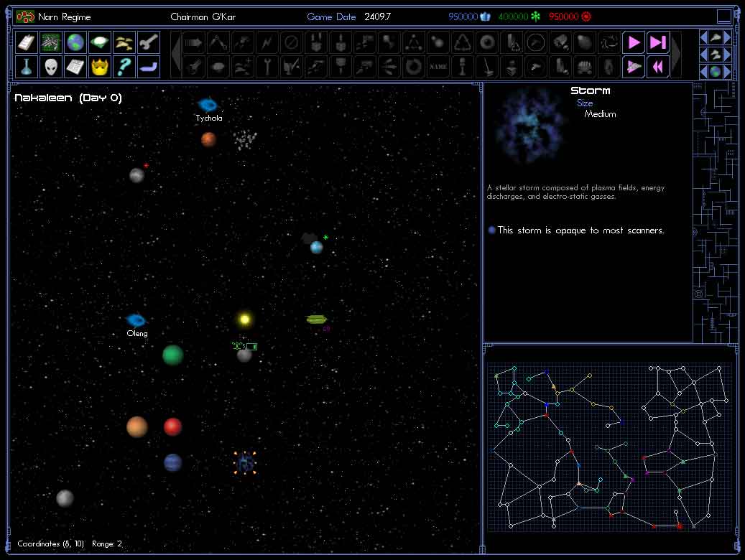Open the clipboard game menu icon
Image resolution: width=745 pixels, height=560 pixels.
[27, 42]
